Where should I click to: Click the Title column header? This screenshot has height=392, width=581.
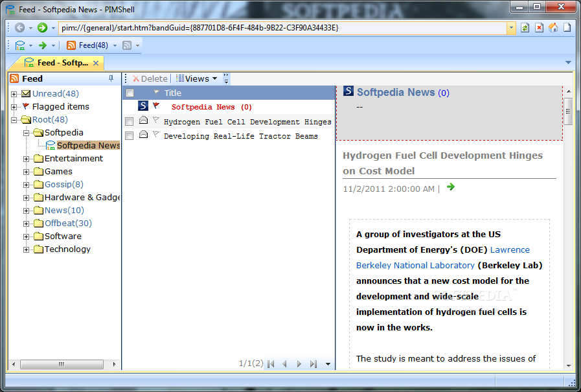point(173,93)
